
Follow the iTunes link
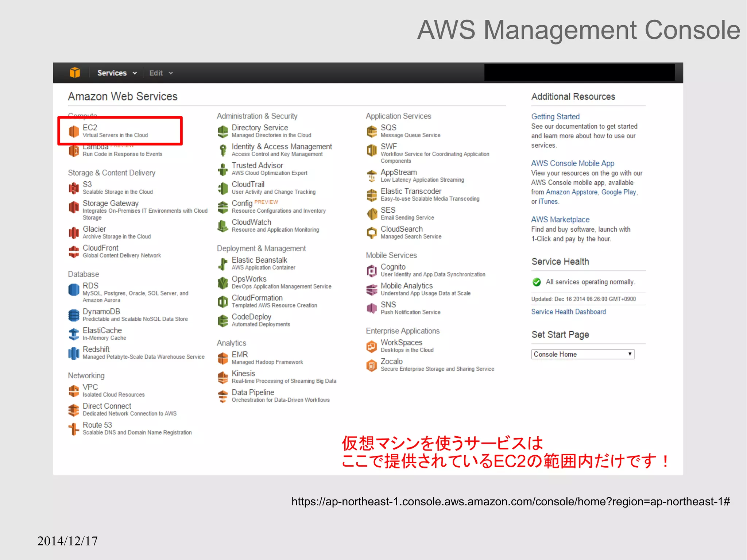click(548, 201)
